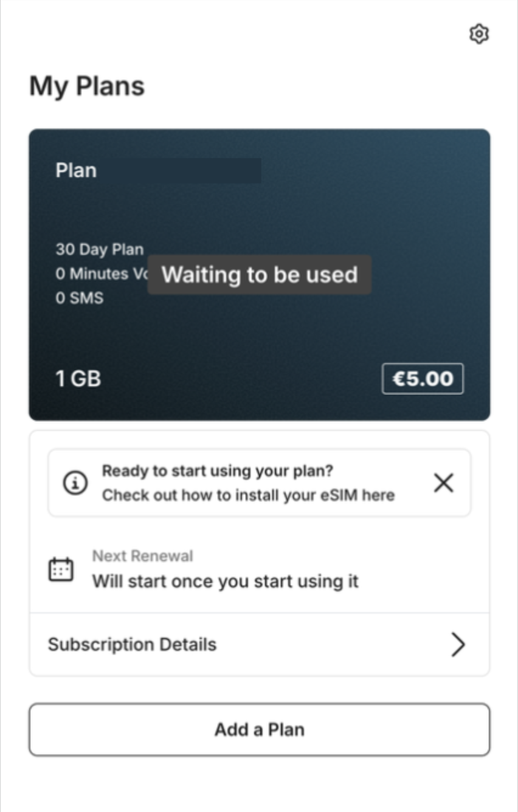Open the dark Plan card
518x812 pixels.
[x=259, y=274]
